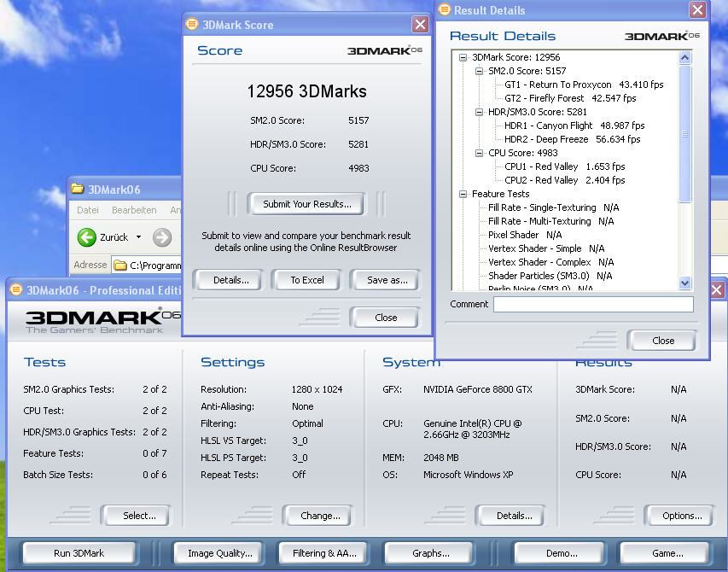Collapse the CPU Score: 4983 node
728x572 pixels.
(x=479, y=153)
